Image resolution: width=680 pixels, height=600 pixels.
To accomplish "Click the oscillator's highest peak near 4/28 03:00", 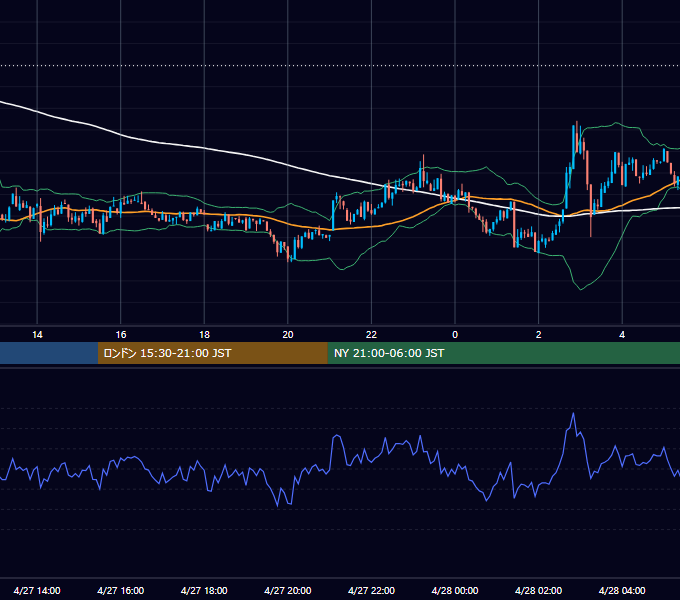I will pyautogui.click(x=573, y=414).
